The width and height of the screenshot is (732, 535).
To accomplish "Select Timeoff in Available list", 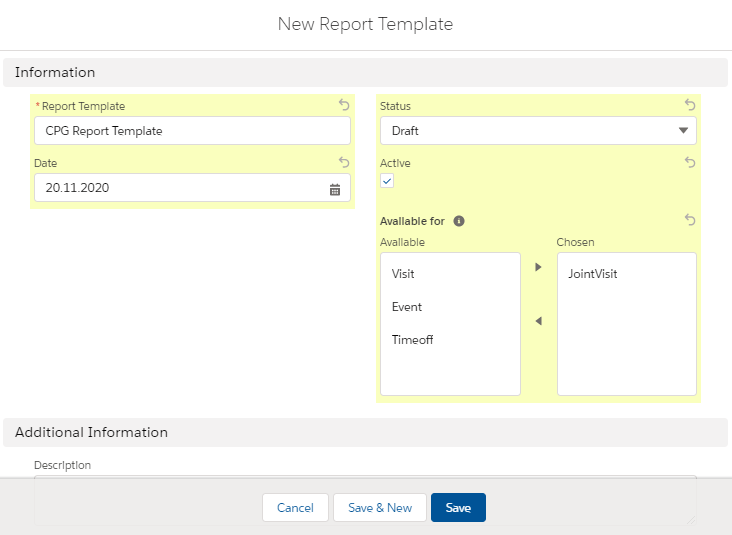I will [x=450, y=340].
